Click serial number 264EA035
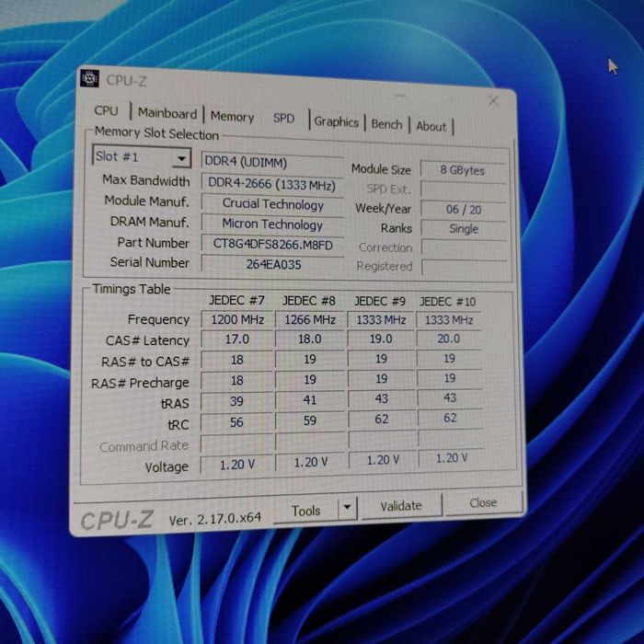The height and width of the screenshot is (644, 644). click(x=273, y=264)
